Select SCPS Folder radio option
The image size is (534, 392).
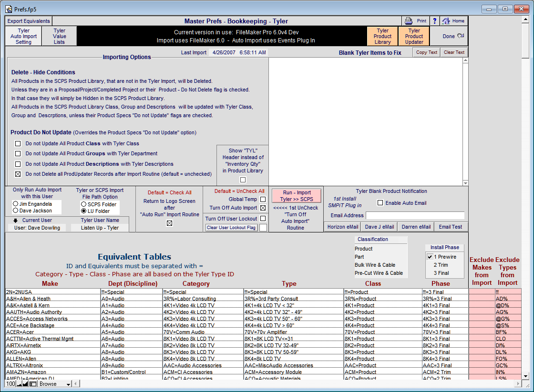pos(83,204)
